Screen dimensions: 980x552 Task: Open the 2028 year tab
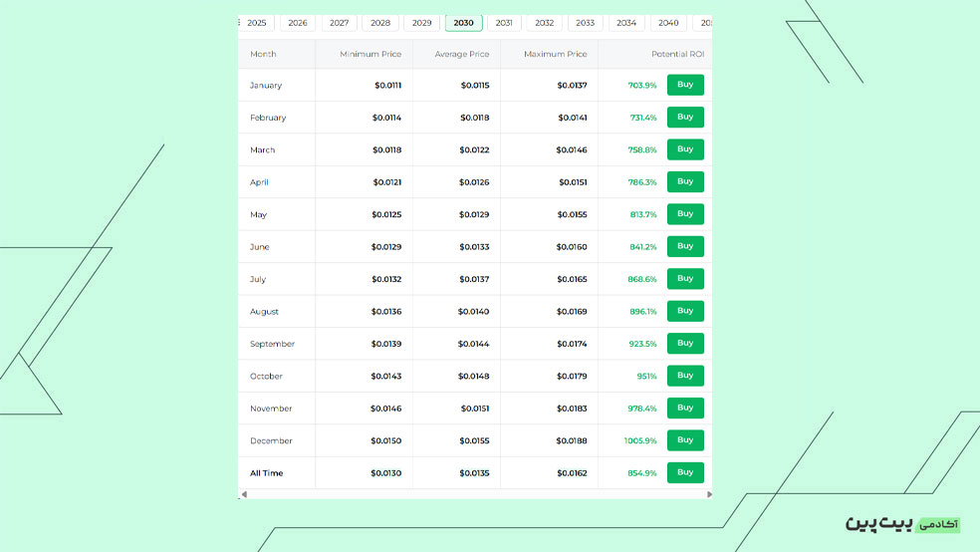tap(380, 23)
